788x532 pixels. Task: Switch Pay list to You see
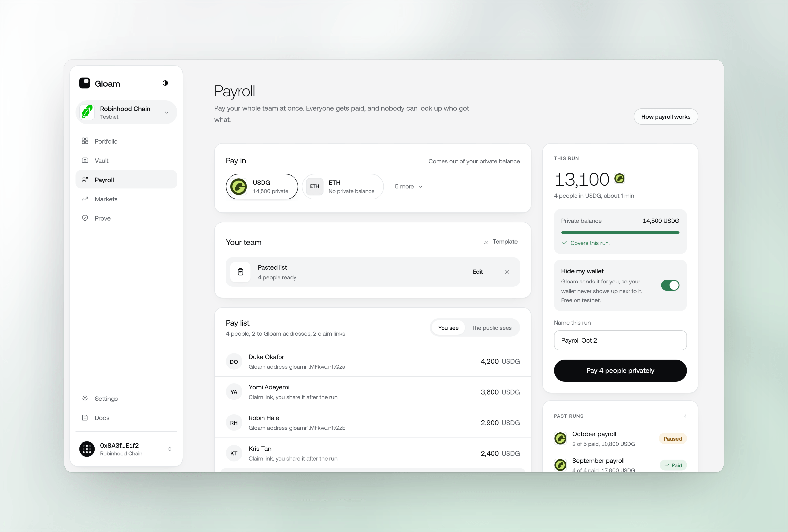pos(448,328)
